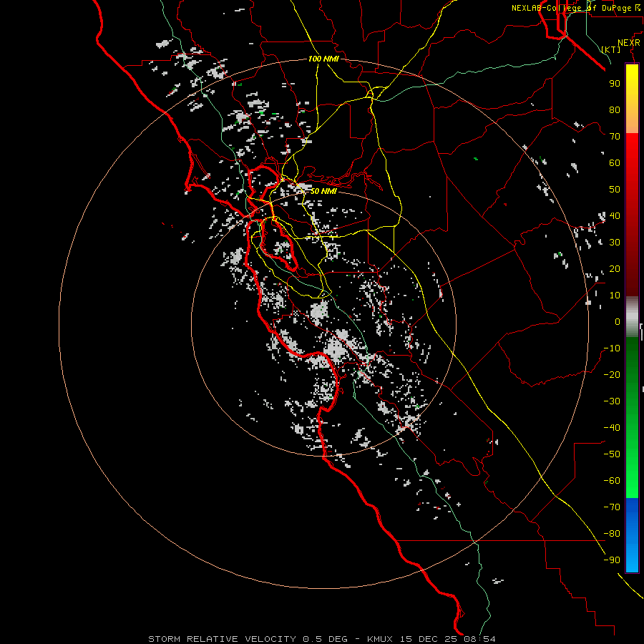This screenshot has width=644, height=644.
Task: Click the -70 knot scale label
Action: click(612, 507)
